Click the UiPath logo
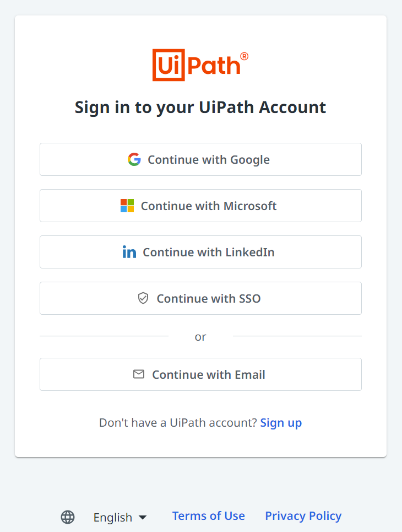The image size is (402, 532). coord(200,65)
